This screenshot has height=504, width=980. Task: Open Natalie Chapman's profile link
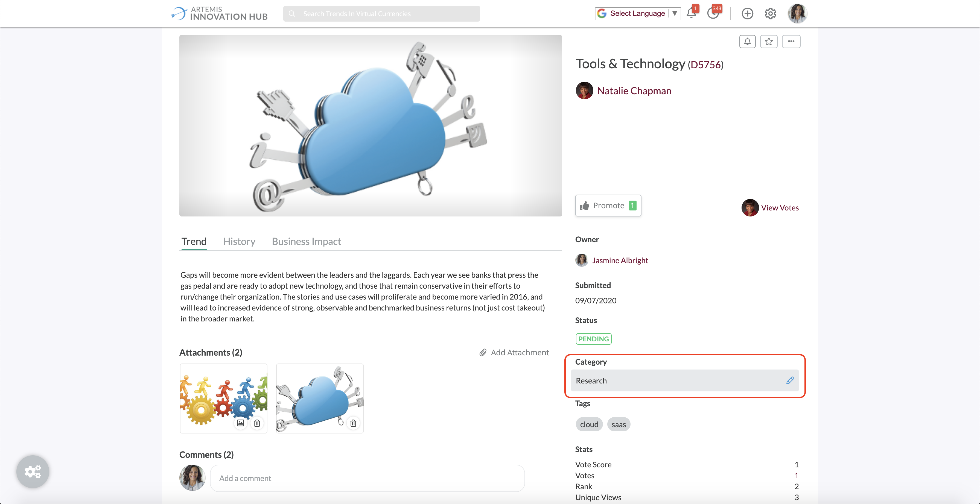pyautogui.click(x=634, y=91)
